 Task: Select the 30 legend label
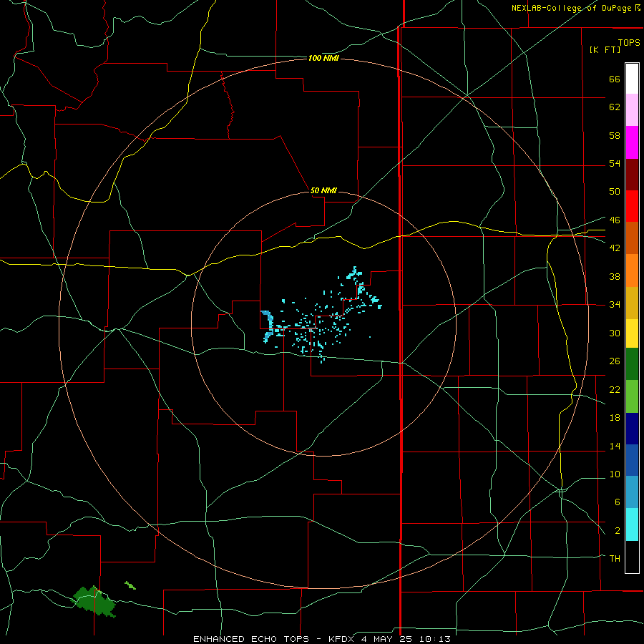coord(615,333)
